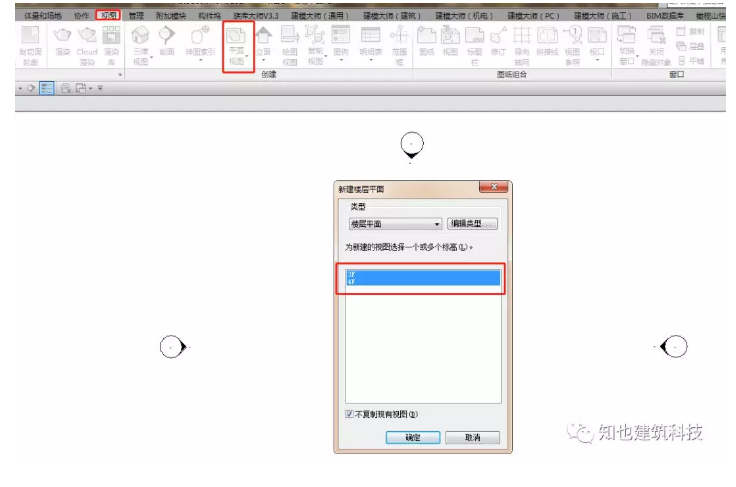Confirm with the 确定 button
Image resolution: width=736 pixels, height=487 pixels.
[x=413, y=437]
